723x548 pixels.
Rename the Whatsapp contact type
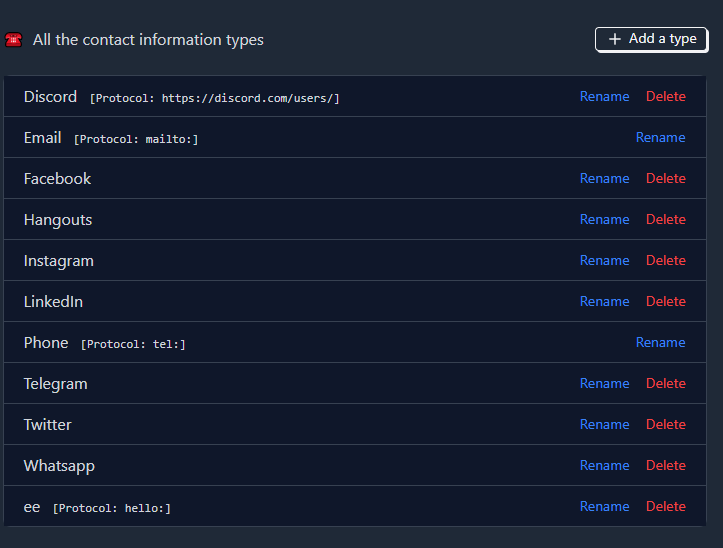pos(604,465)
